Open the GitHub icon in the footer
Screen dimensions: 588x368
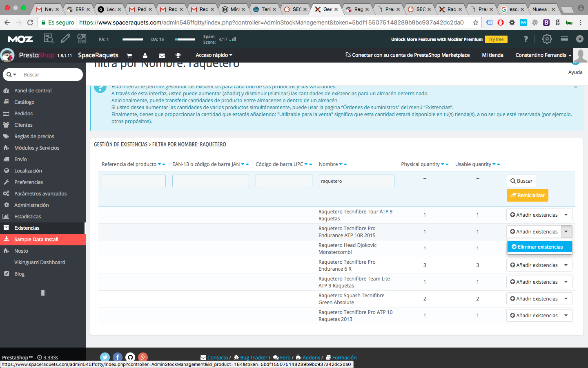[130, 357]
